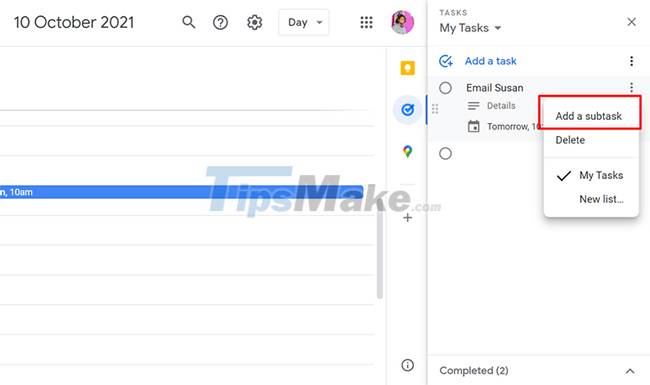Select the Tasks icon in side panel
The height and width of the screenshot is (385, 650).
(x=408, y=109)
